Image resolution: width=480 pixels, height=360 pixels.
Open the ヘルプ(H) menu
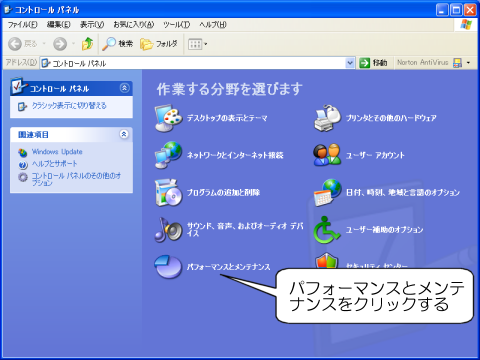click(x=213, y=25)
